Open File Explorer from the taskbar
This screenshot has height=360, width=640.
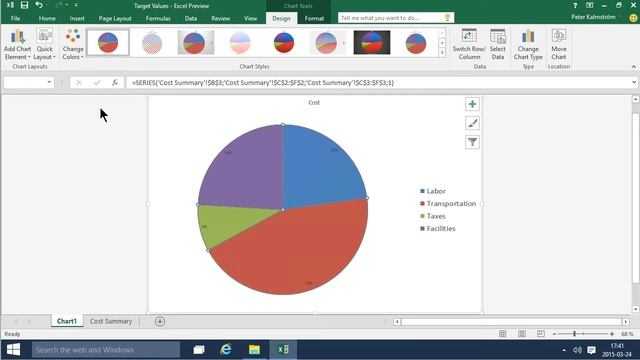click(254, 350)
